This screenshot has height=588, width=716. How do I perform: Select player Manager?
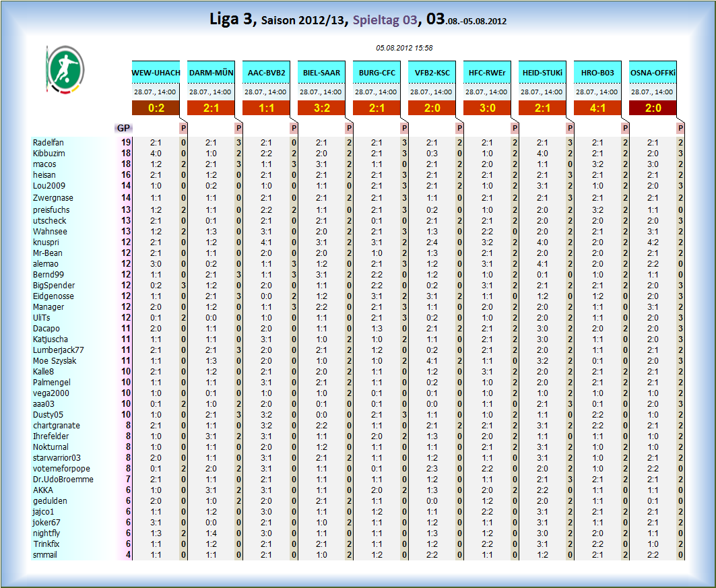(48, 306)
